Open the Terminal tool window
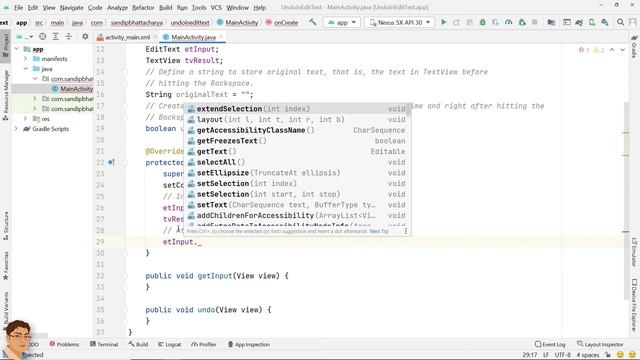Screen dimensions: 640x360 [x=104, y=344]
